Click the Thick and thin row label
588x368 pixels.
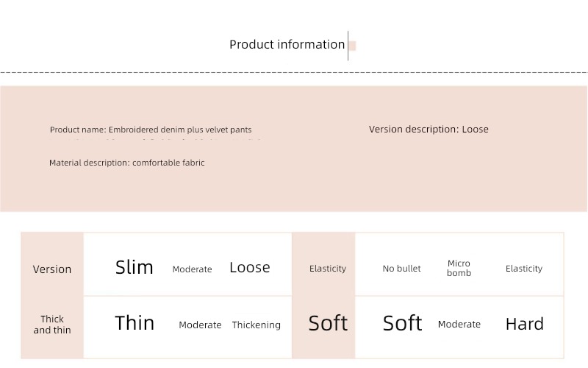[x=52, y=325]
